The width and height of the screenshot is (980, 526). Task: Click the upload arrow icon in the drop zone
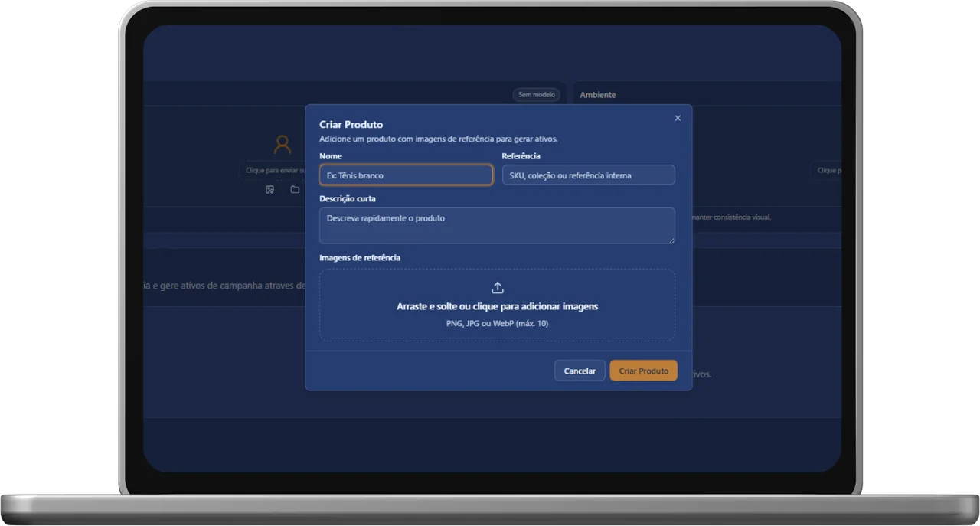(x=497, y=288)
